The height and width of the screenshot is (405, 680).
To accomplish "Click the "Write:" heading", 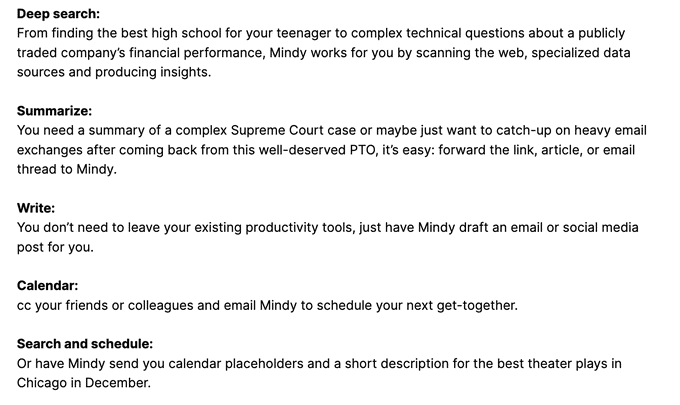I will coord(36,208).
